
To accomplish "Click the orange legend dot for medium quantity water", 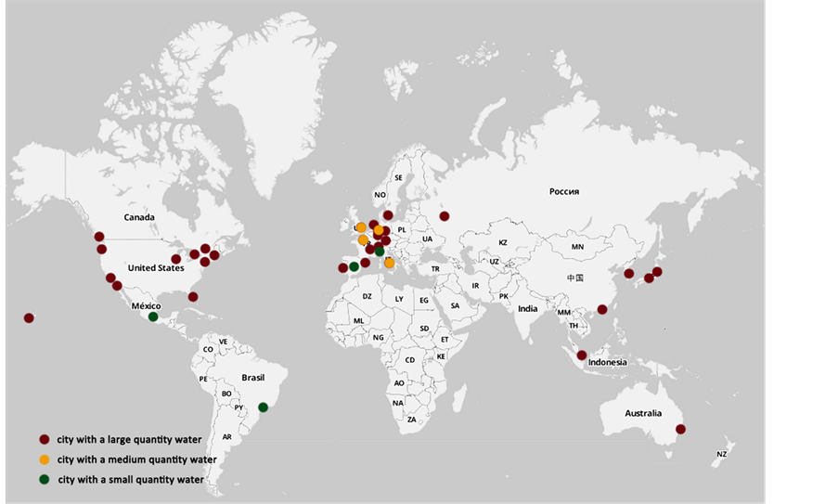I will pyautogui.click(x=45, y=459).
